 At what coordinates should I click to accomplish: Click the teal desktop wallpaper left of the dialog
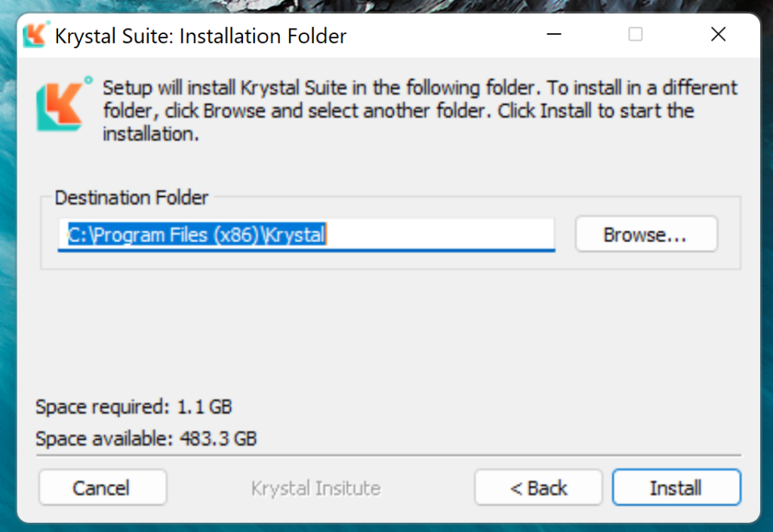coord(8,264)
